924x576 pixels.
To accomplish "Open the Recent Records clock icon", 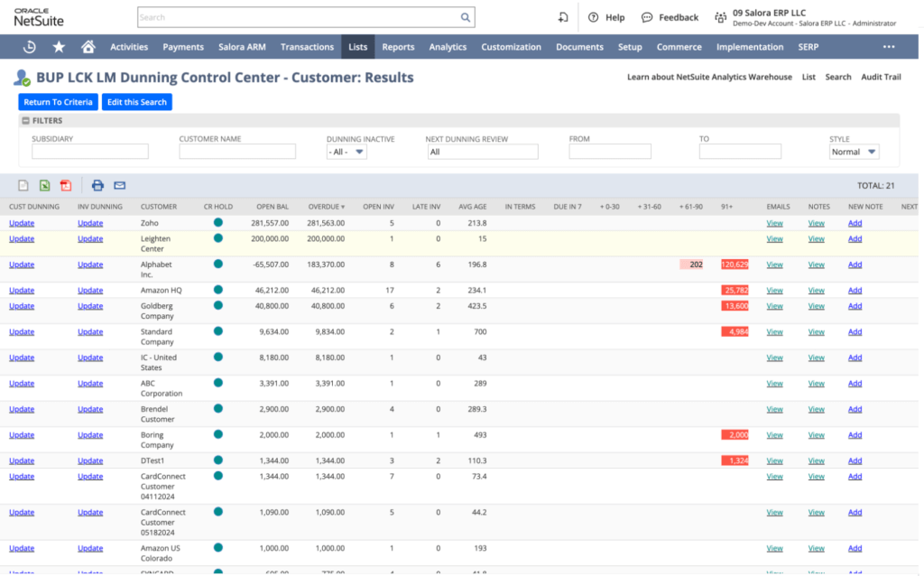I will 30,47.
